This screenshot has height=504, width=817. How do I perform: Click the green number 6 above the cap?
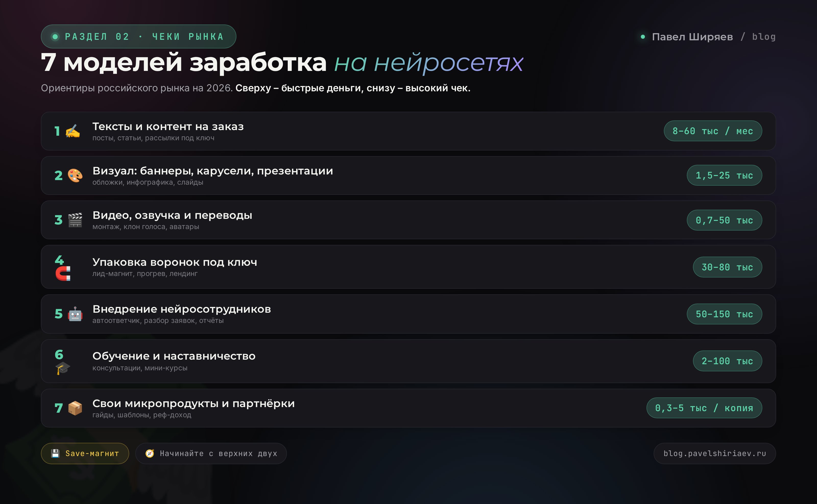coord(59,355)
